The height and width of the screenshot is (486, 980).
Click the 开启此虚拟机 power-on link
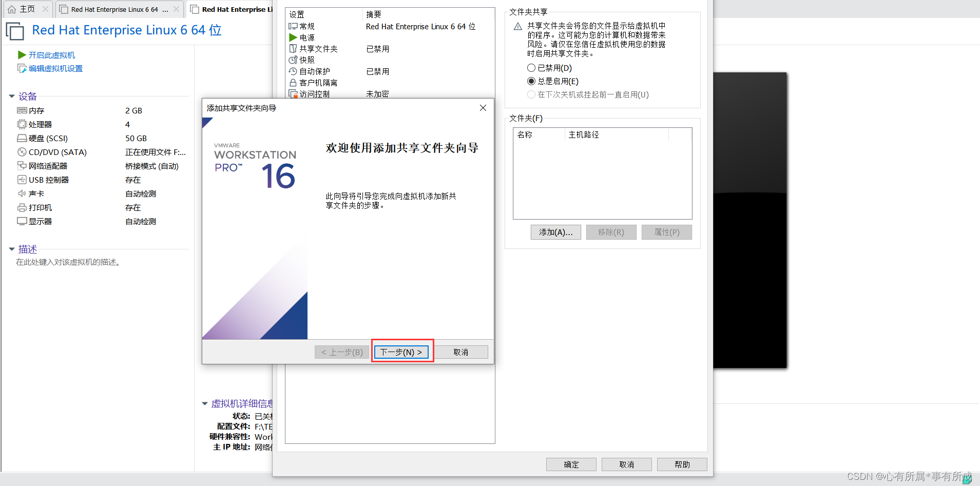pos(52,55)
